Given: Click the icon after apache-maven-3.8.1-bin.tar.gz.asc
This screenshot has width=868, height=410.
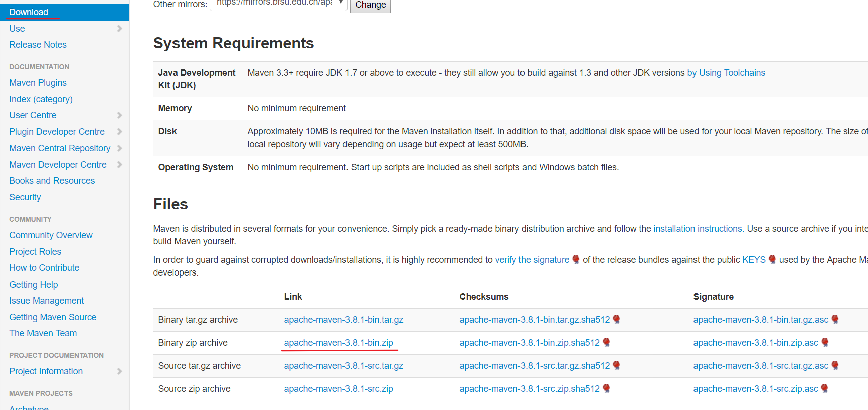Looking at the screenshot, I should (835, 320).
